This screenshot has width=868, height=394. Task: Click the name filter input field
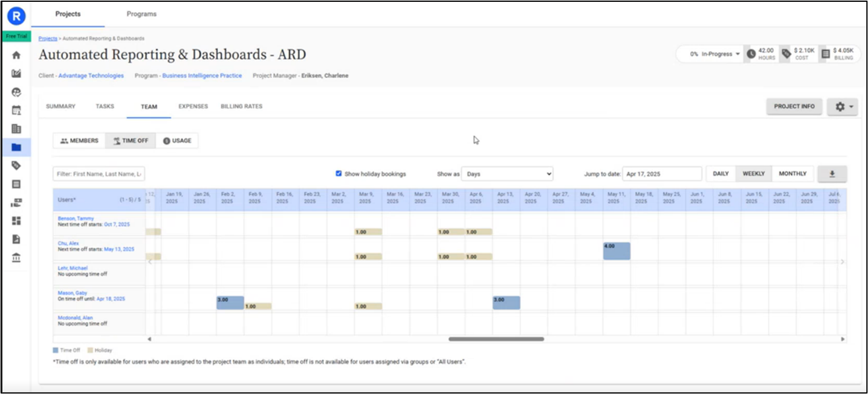(x=99, y=174)
